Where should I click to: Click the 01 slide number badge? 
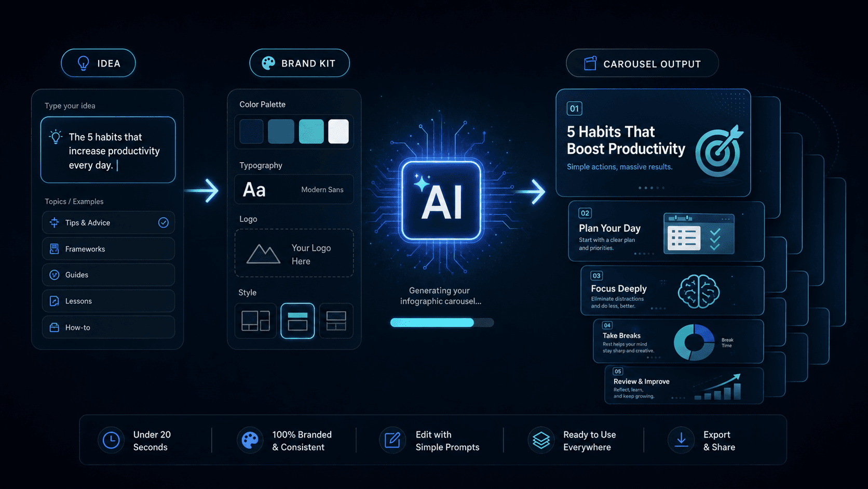coord(574,109)
